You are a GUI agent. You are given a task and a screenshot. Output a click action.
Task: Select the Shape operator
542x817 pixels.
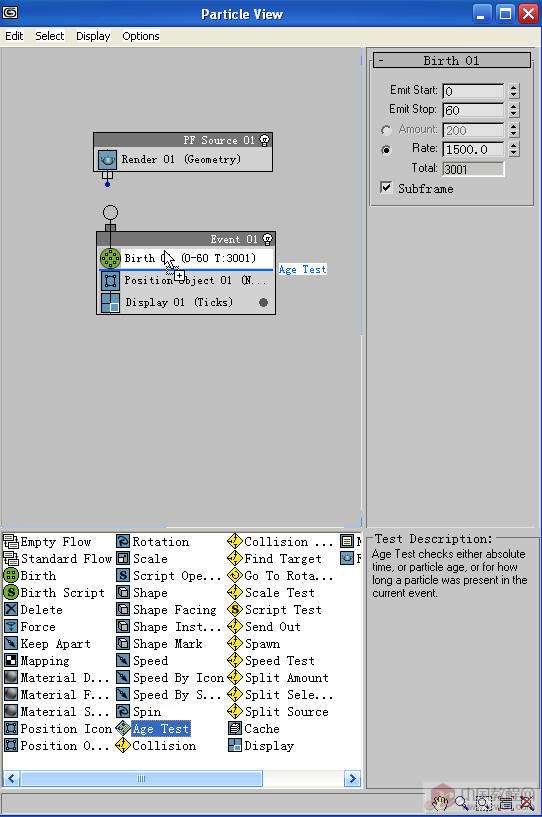pyautogui.click(x=142, y=593)
